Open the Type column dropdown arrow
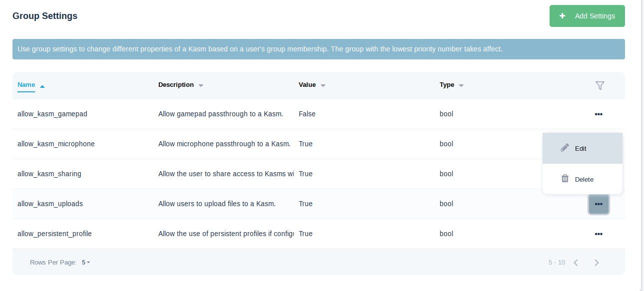The width and height of the screenshot is (644, 291). pyautogui.click(x=461, y=85)
